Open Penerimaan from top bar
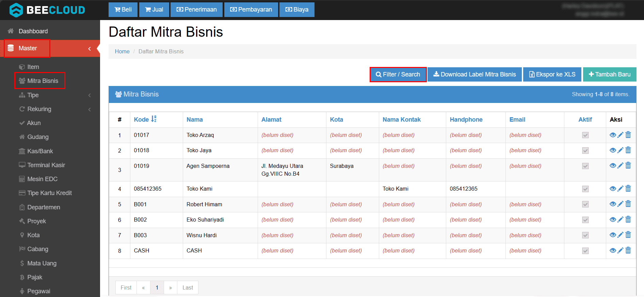The width and height of the screenshot is (644, 297). 196,10
